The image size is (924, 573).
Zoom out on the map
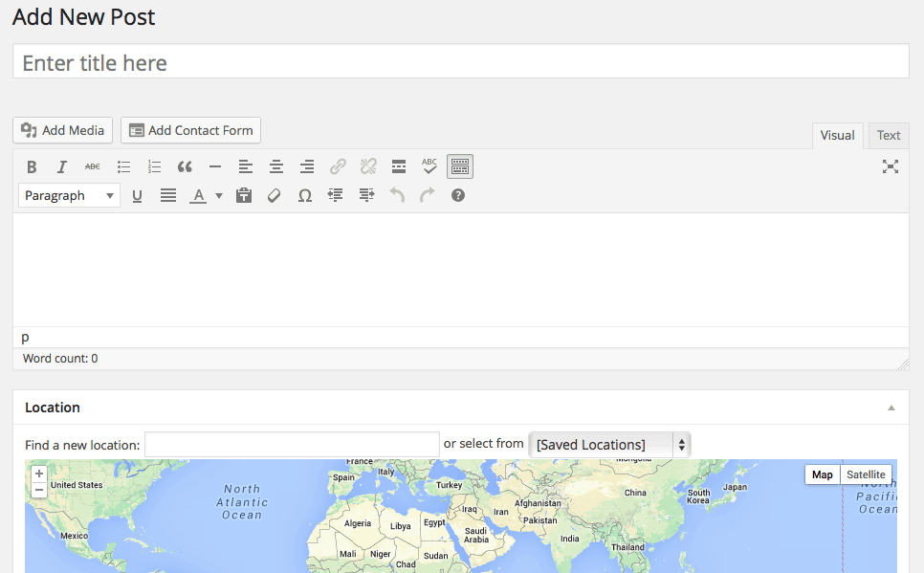(39, 490)
